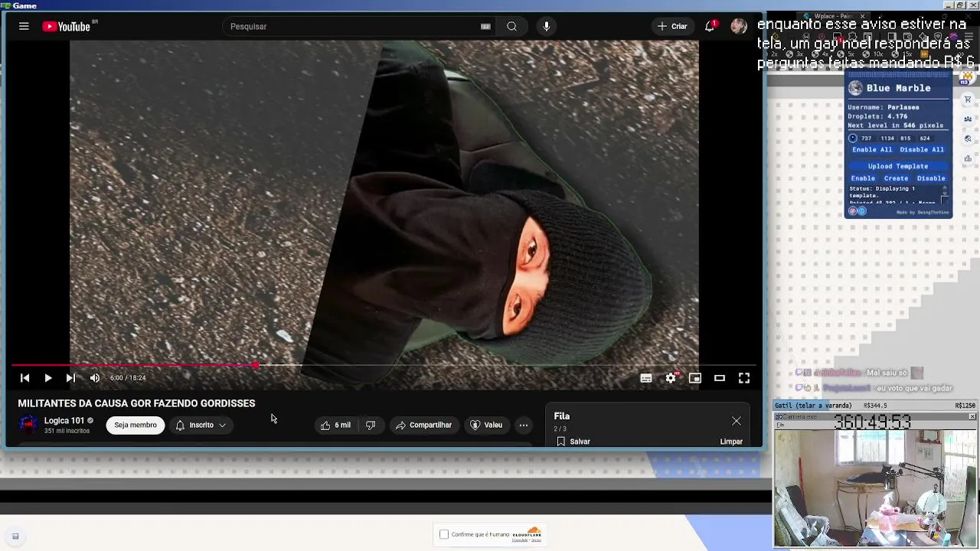The width and height of the screenshot is (980, 551).
Task: Start voice search with the microphone
Action: click(x=546, y=26)
